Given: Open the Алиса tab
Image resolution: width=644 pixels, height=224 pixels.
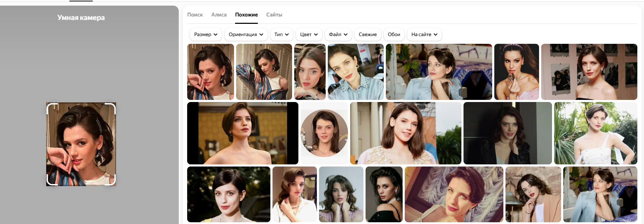Looking at the screenshot, I should [x=219, y=15].
